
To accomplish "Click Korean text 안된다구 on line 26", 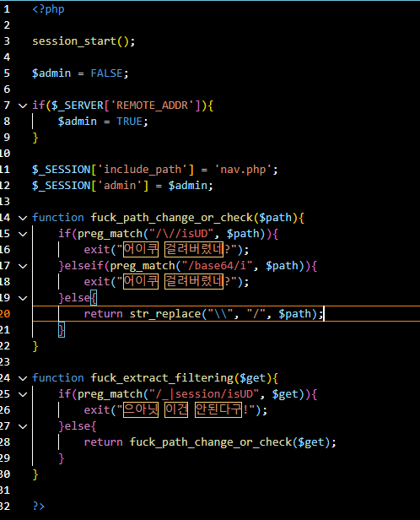I will pos(218,409).
